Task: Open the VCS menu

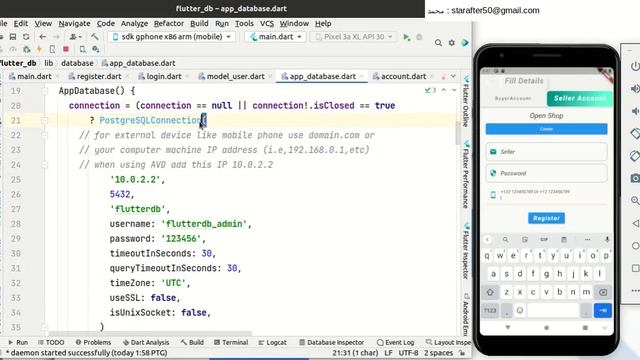Action: pyautogui.click(x=267, y=24)
